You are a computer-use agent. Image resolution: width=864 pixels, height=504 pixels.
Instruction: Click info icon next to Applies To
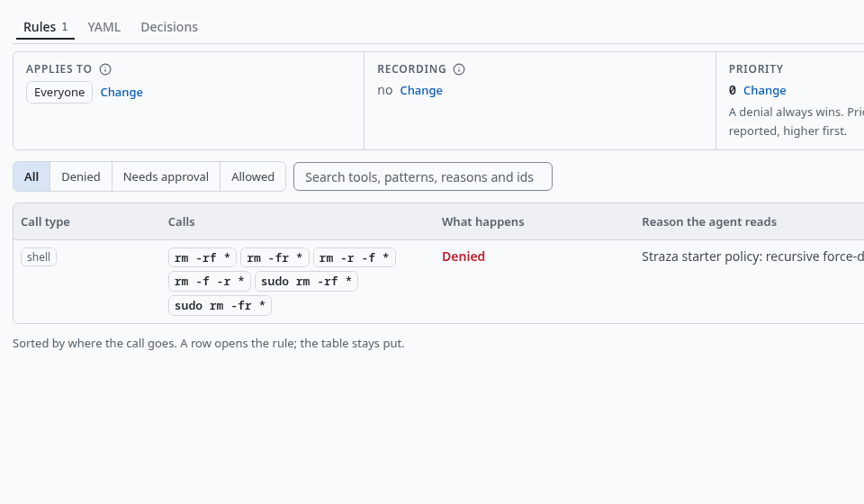point(105,69)
